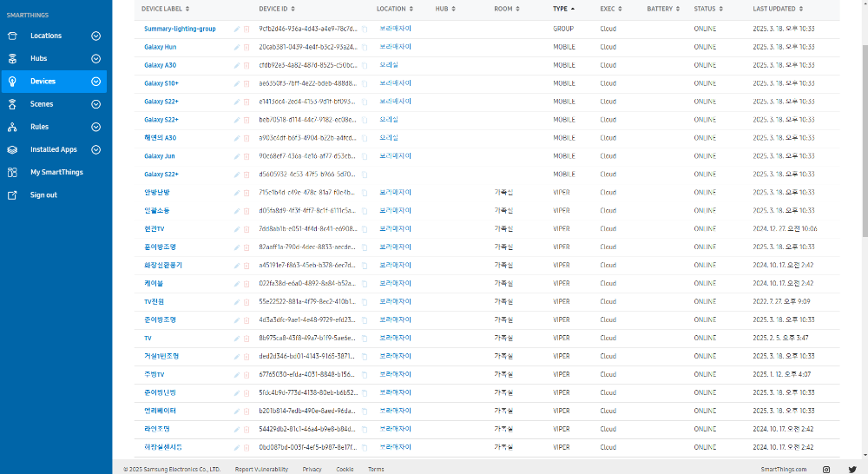Copy device ID starting with 7dd8ab1b

(x=365, y=229)
